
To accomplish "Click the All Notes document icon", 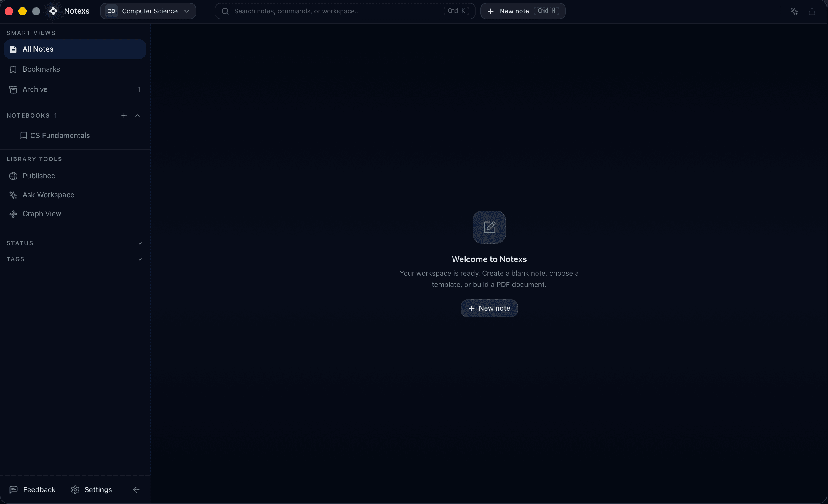I will [13, 49].
